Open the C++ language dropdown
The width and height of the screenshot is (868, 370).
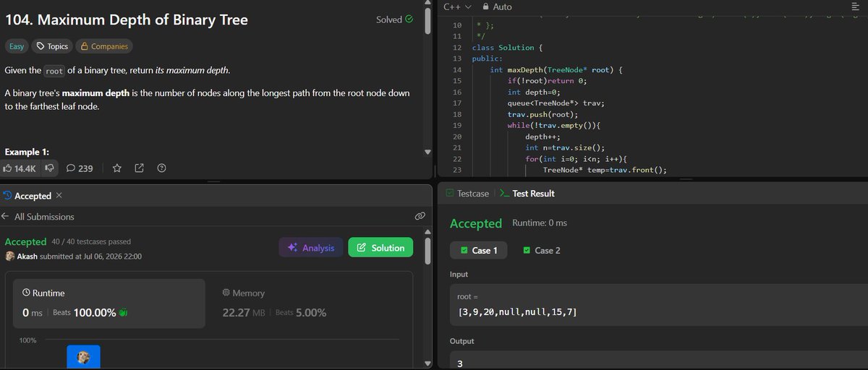point(457,7)
